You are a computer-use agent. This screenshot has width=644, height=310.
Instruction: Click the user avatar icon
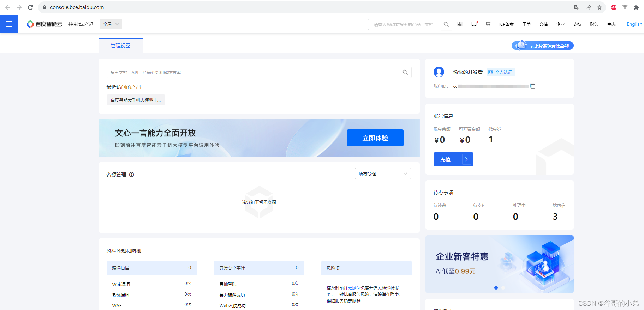(439, 72)
